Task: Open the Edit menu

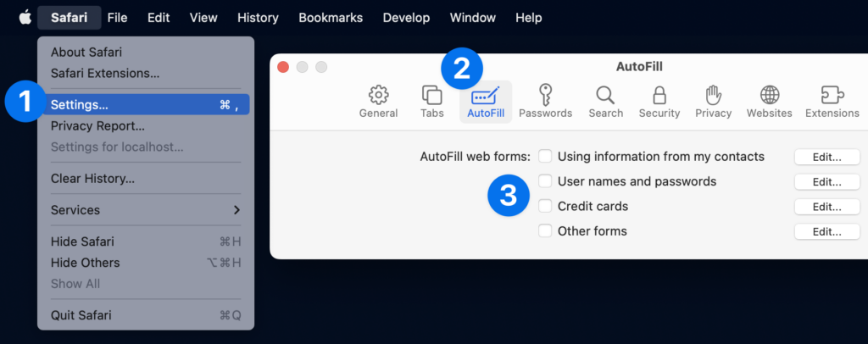Action: click(x=159, y=18)
